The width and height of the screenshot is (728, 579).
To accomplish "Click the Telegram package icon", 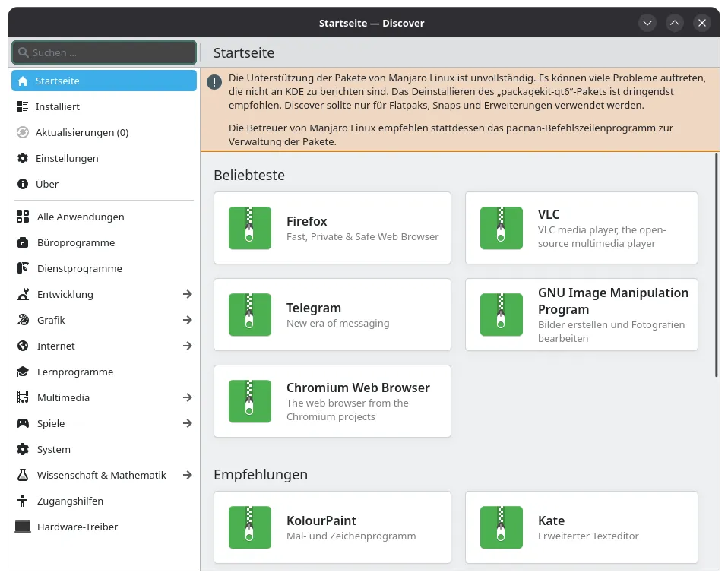I will click(x=249, y=315).
